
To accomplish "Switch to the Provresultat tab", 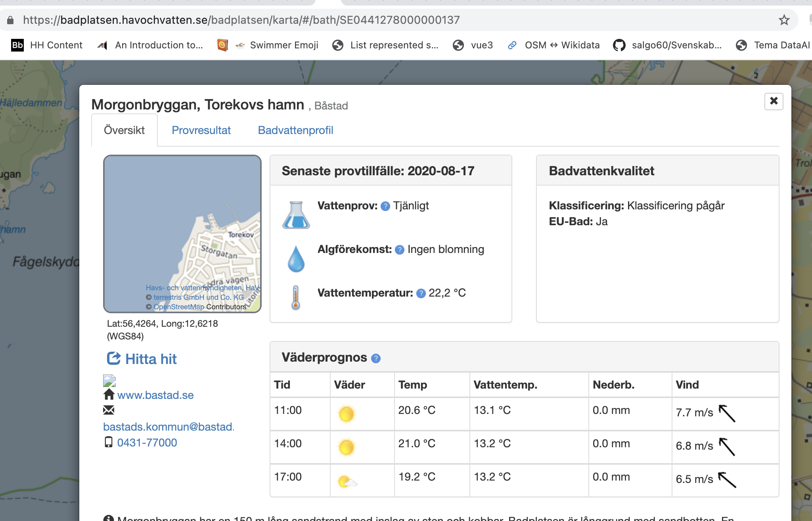I will [201, 130].
